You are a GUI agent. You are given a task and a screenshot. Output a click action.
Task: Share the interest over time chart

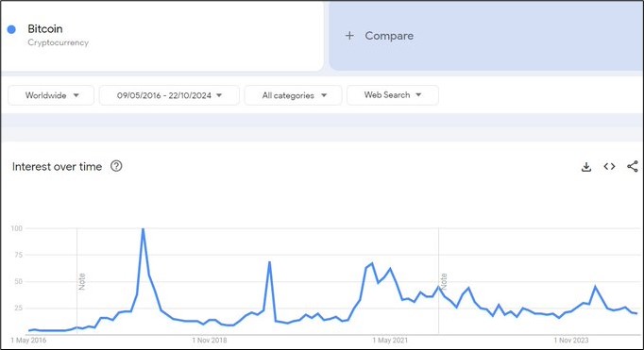(632, 166)
